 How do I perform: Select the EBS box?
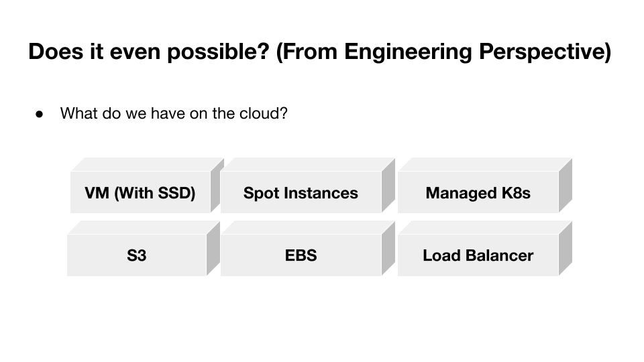tap(301, 255)
